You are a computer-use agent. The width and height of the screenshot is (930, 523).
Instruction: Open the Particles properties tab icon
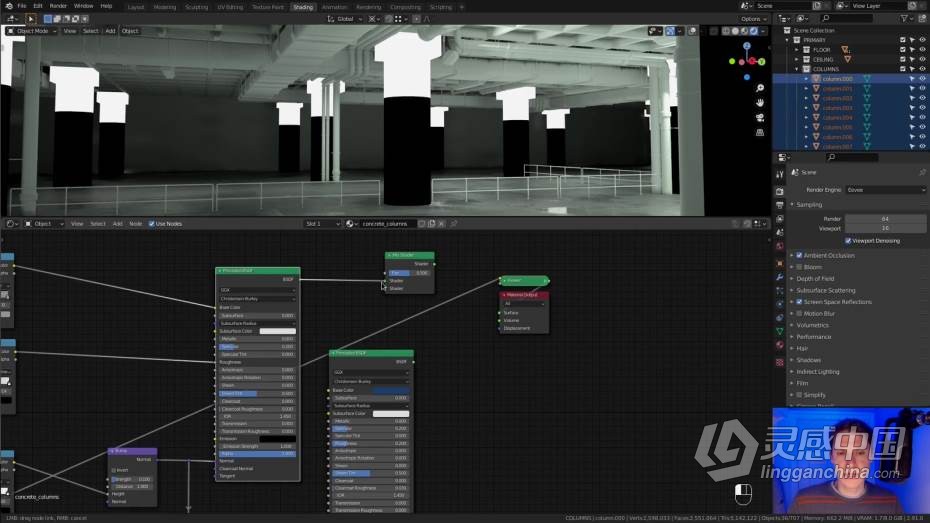click(x=779, y=291)
